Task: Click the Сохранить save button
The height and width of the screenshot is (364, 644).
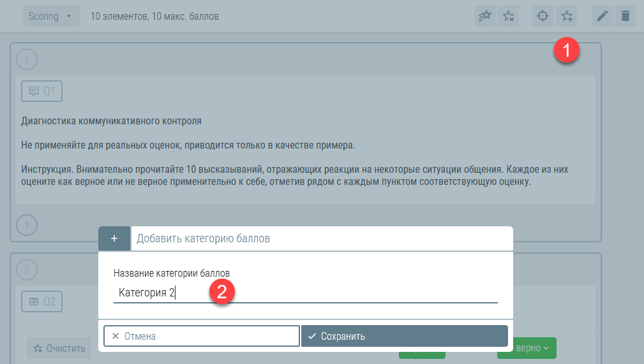Action: point(405,336)
